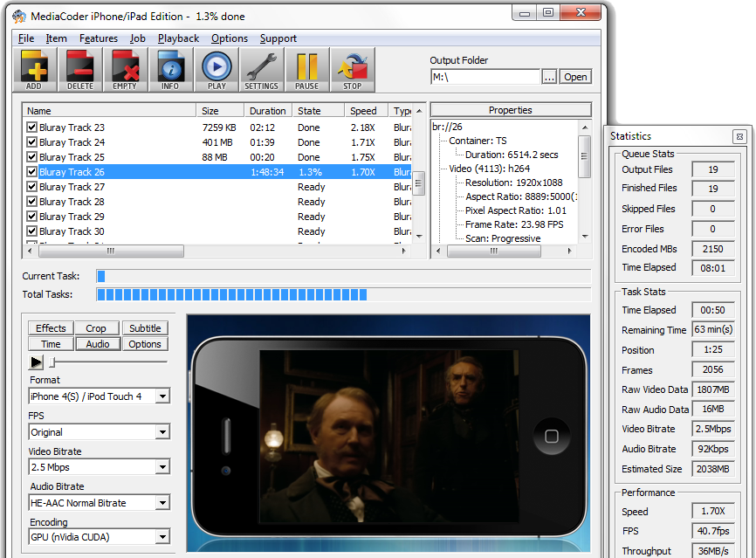Screen dimensions: 756x558
Task: Click Properties pane horizontal scroll right arrow
Action: (x=569, y=251)
